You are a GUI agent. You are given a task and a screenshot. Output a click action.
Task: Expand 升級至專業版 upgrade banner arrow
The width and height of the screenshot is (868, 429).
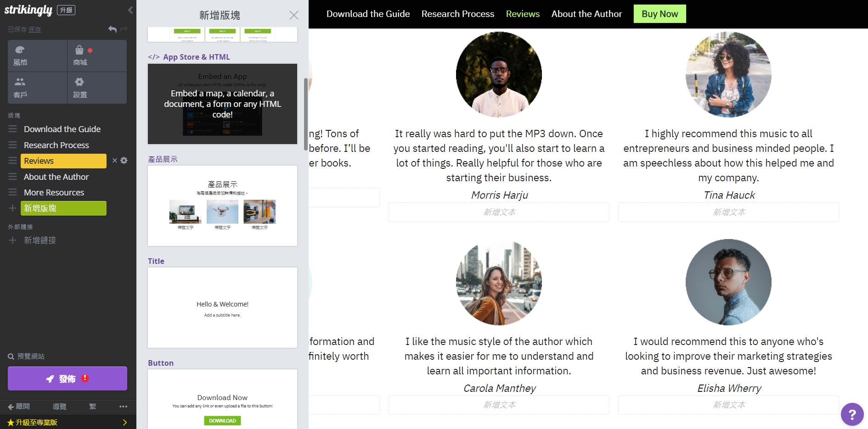pos(124,422)
